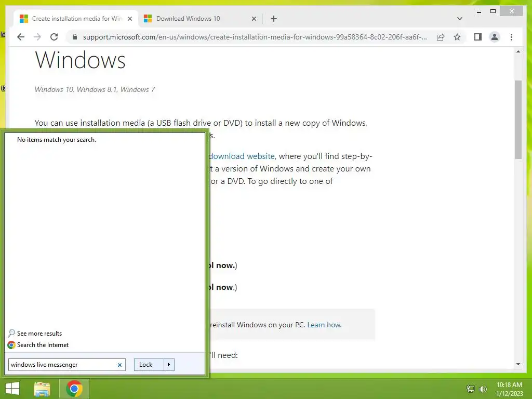Click the taskbar clock and date
Screen dimensions: 532x399
coord(509,389)
